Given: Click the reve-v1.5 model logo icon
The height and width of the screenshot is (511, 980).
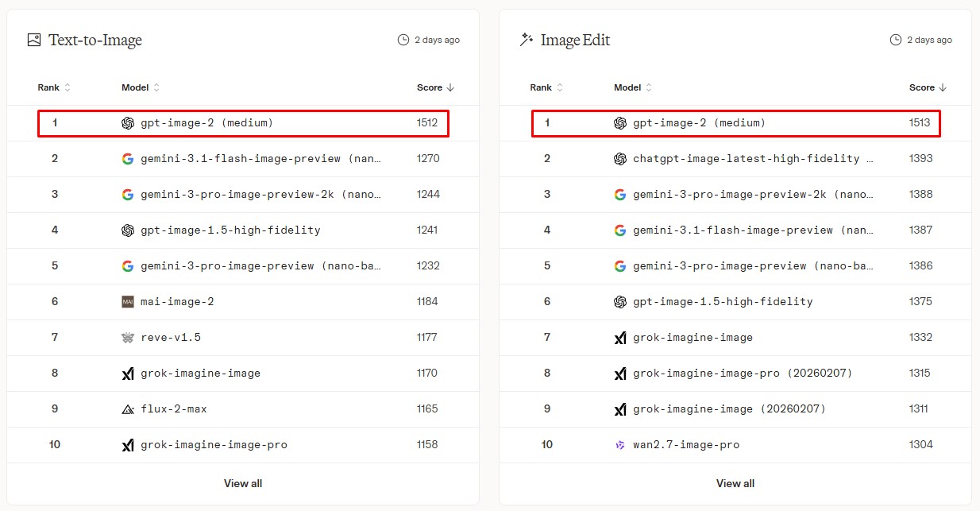Looking at the screenshot, I should pos(128,338).
